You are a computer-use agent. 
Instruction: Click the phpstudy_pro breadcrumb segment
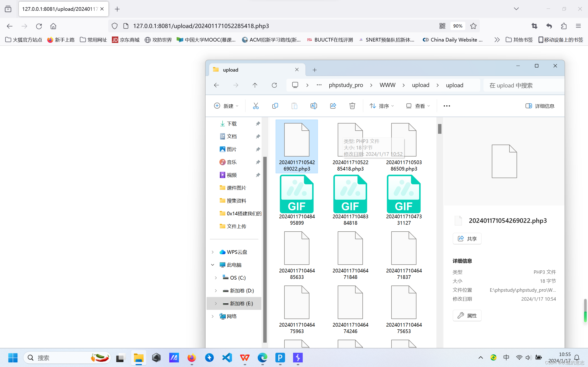[x=346, y=85]
